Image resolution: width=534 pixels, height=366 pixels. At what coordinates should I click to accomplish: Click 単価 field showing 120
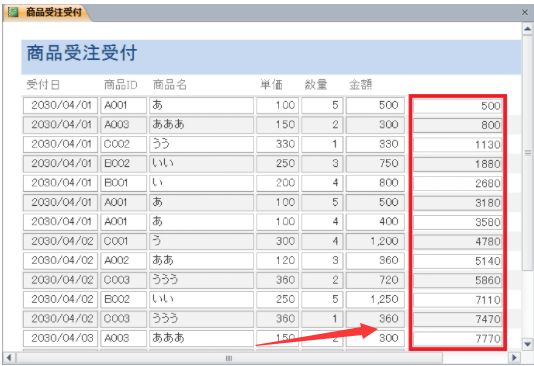tap(277, 260)
